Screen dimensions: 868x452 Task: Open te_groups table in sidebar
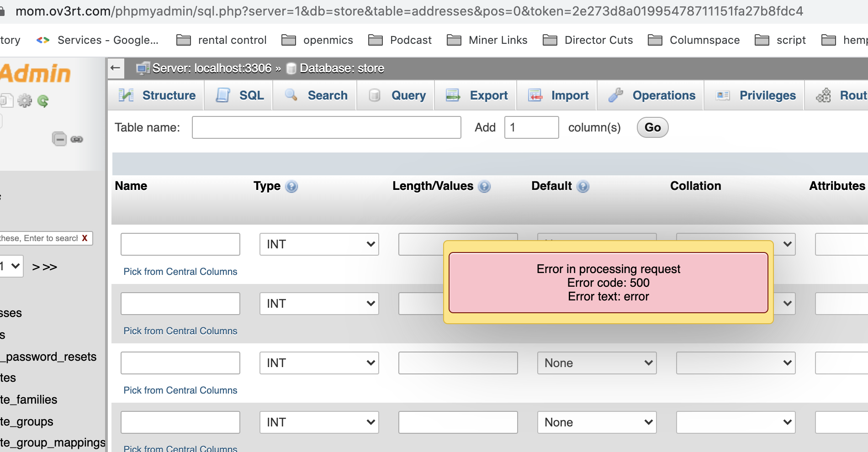(x=26, y=421)
